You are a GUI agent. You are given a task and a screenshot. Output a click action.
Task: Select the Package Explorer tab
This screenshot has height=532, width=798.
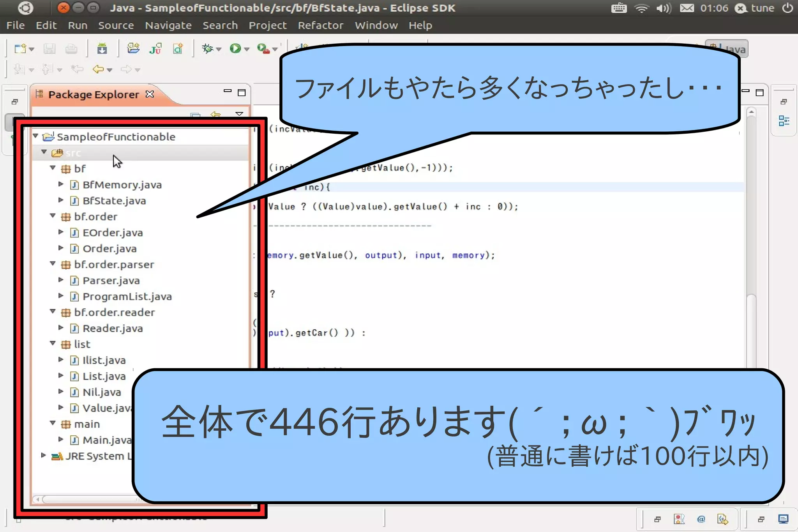point(94,94)
